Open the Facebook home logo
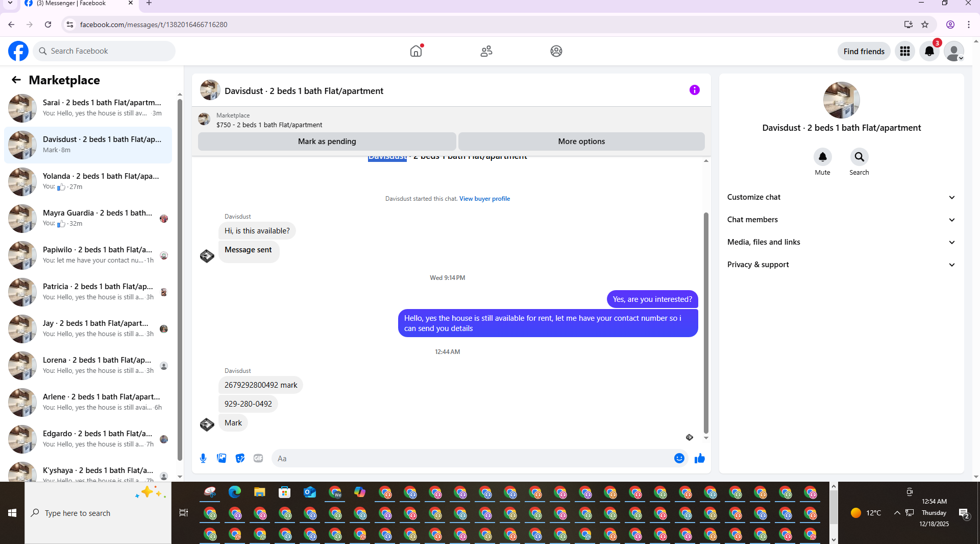Viewport: 980px width, 544px height. pyautogui.click(x=18, y=51)
